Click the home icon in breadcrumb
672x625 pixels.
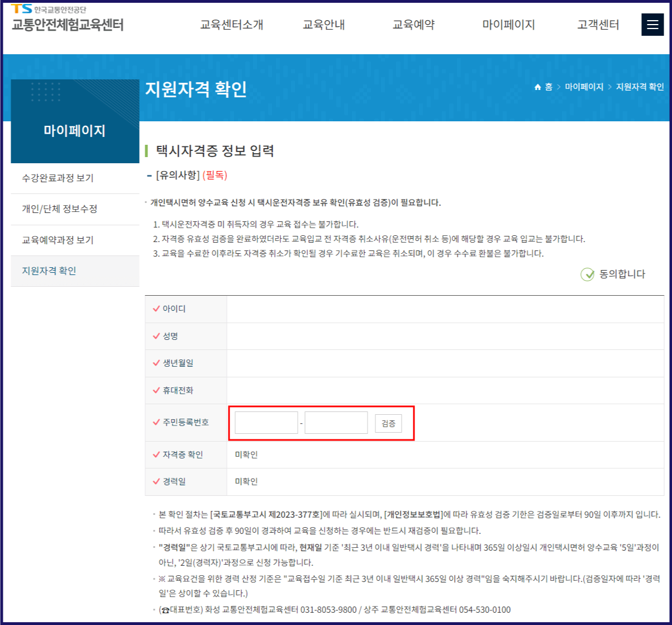pyautogui.click(x=537, y=87)
